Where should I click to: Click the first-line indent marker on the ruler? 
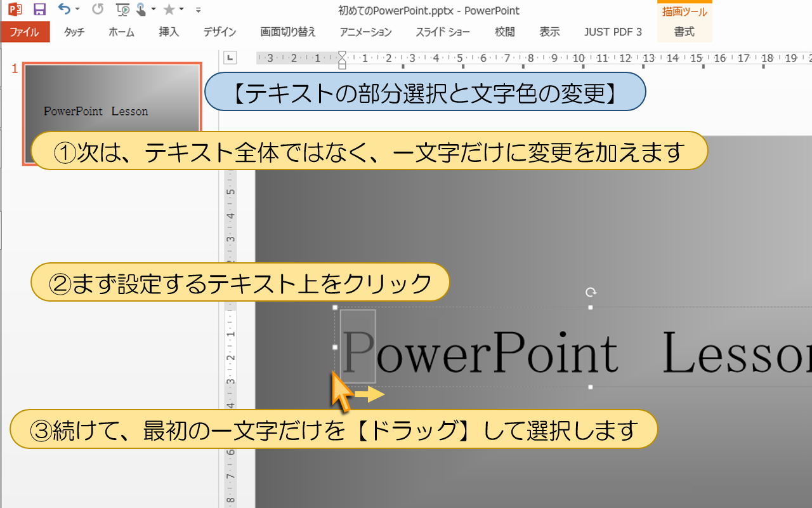[343, 55]
